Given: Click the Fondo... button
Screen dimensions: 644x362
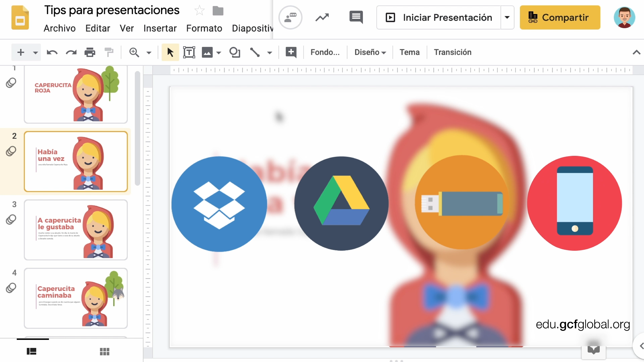Looking at the screenshot, I should click(325, 52).
